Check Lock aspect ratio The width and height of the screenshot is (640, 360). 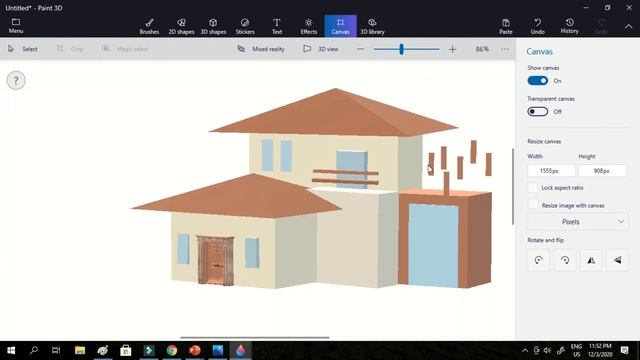coord(533,188)
